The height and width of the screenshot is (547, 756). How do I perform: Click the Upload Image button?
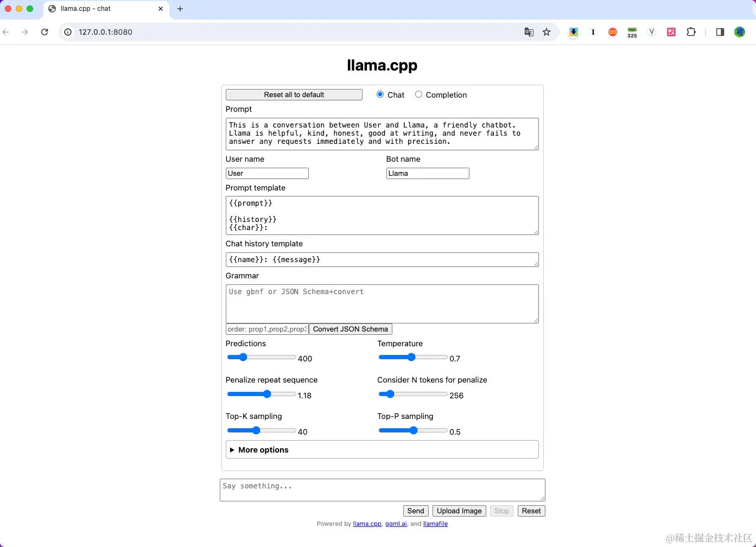point(459,511)
